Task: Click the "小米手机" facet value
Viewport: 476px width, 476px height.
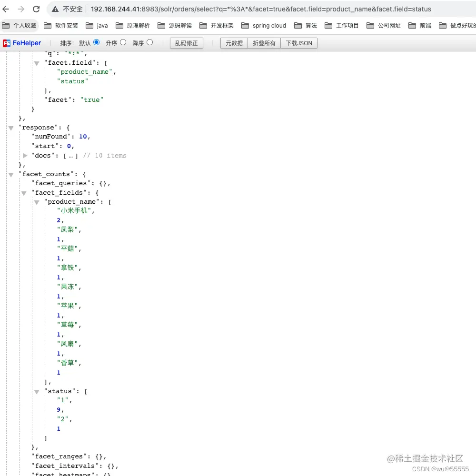Action: point(74,210)
